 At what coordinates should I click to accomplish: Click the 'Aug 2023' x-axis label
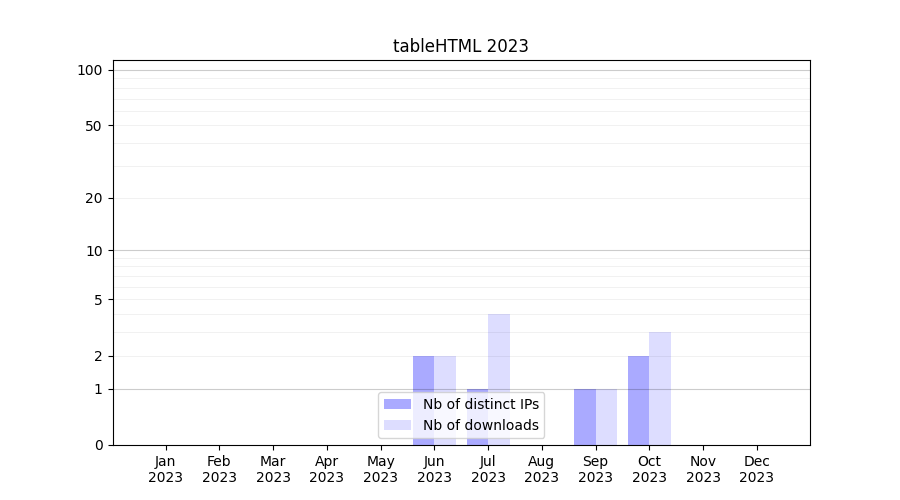pyautogui.click(x=541, y=469)
